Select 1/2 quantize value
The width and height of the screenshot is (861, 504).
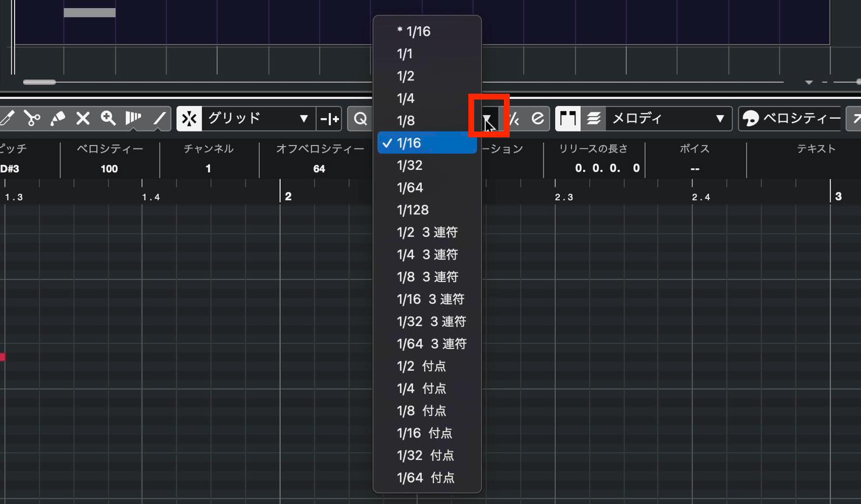point(427,76)
